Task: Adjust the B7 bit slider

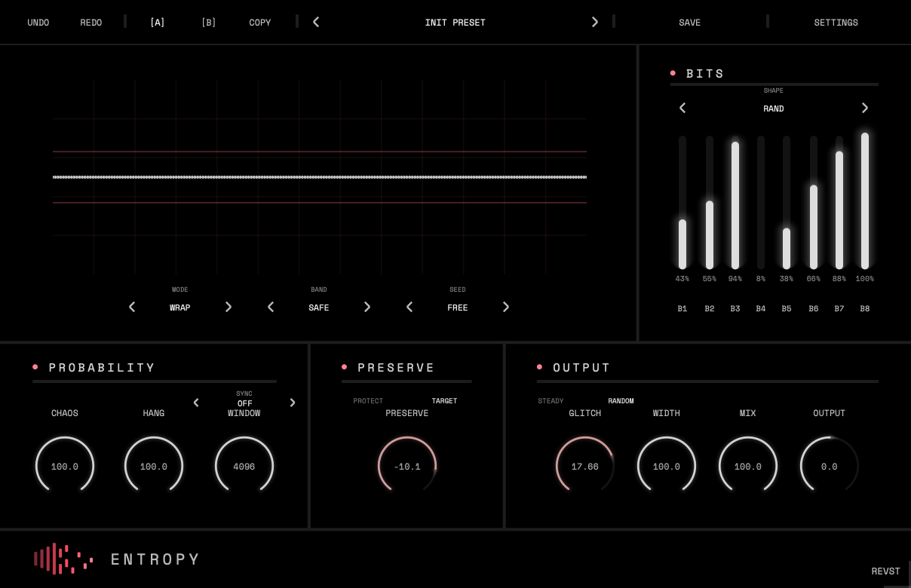Action: (x=839, y=202)
